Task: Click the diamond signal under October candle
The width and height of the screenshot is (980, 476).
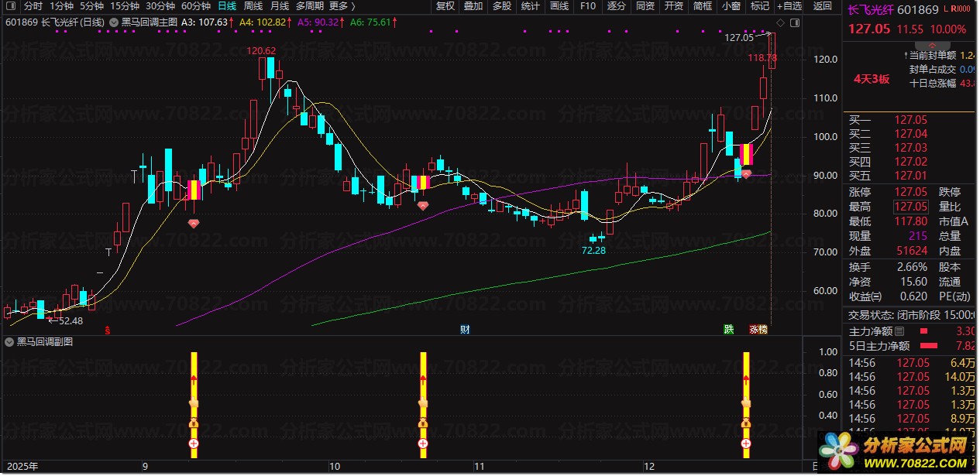Action: [422, 206]
